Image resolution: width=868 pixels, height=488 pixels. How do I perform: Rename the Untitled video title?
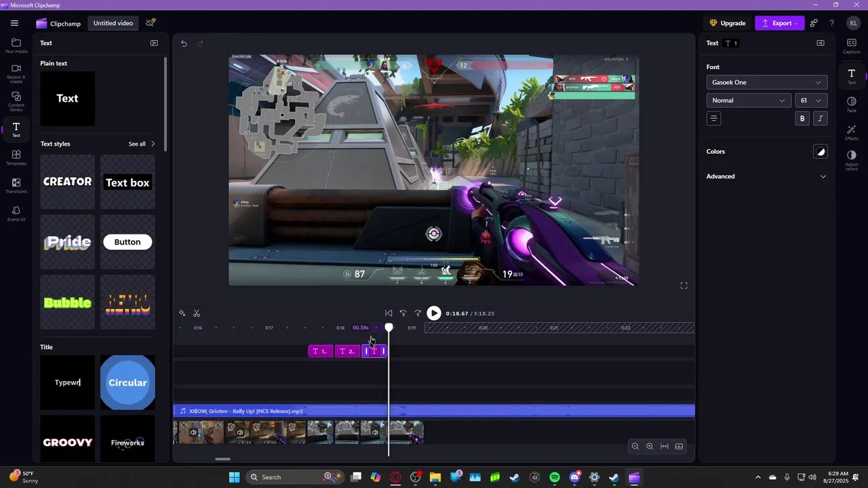(x=113, y=23)
